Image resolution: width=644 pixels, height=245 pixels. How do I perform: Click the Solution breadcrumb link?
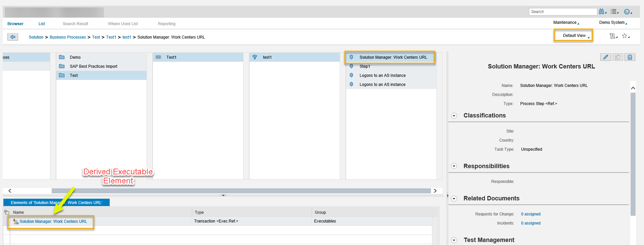[36, 37]
